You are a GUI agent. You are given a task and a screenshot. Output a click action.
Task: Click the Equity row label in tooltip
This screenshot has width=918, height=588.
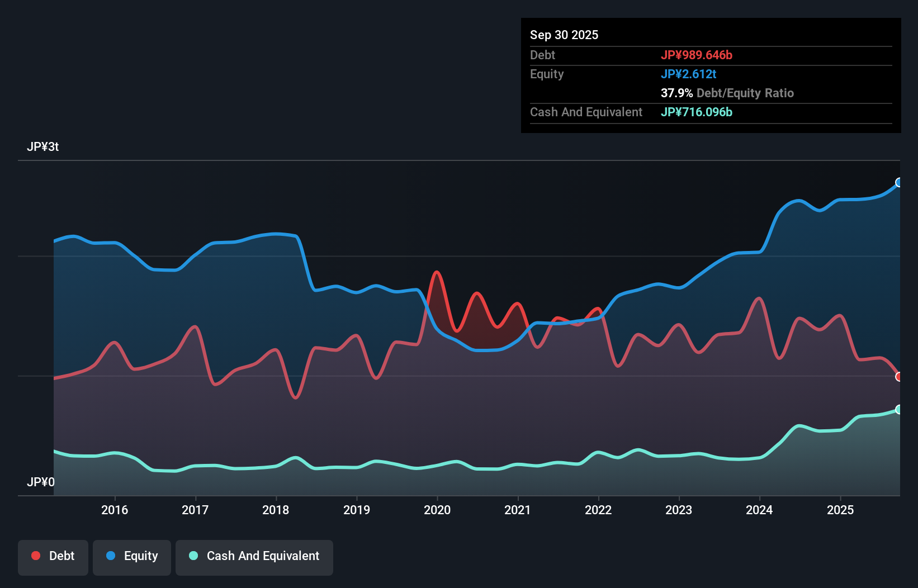point(547,74)
